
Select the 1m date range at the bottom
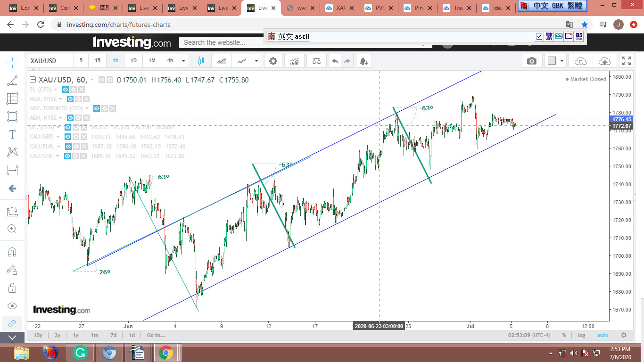click(x=94, y=335)
